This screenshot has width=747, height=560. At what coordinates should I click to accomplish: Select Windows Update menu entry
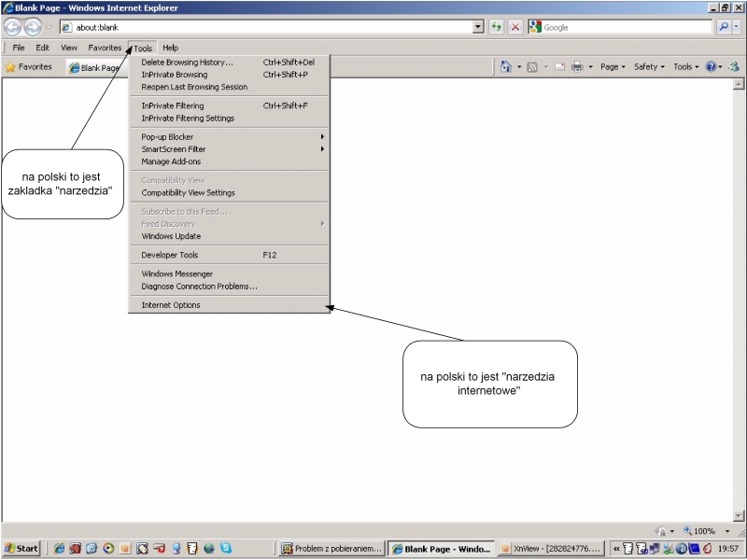[229, 236]
